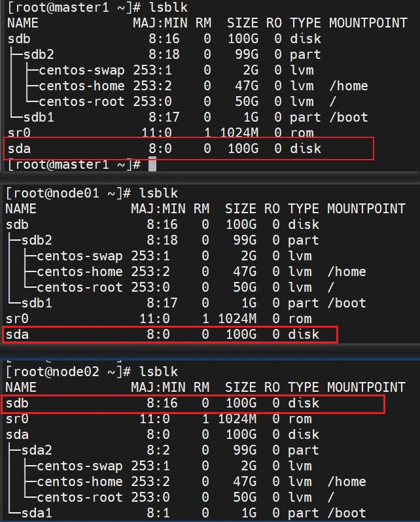Click the [root@node01 ~]# prompt text
The height and width of the screenshot is (522, 420).
pos(65,193)
